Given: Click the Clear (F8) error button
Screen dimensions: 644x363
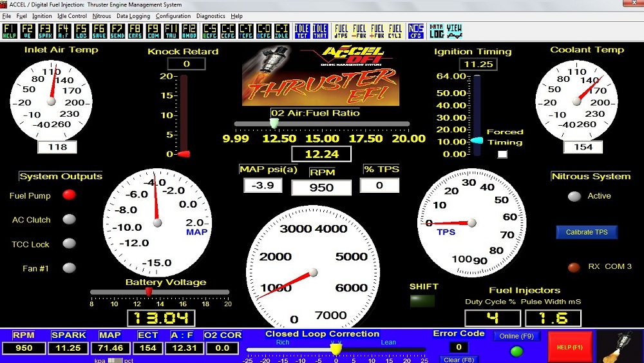Looking at the screenshot, I should tap(459, 360).
